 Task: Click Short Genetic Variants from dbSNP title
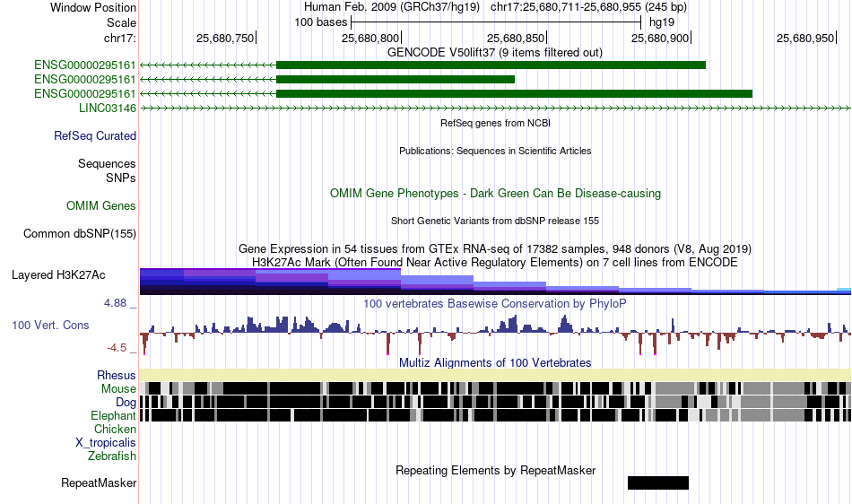[495, 221]
